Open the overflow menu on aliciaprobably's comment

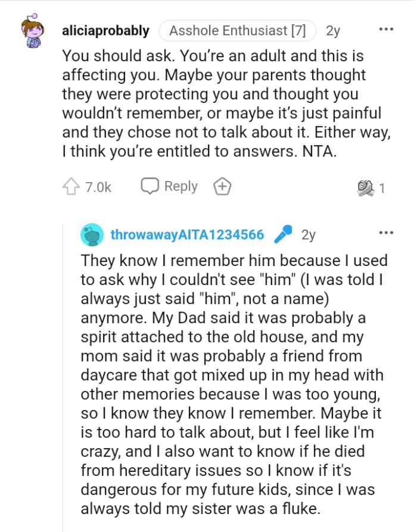pyautogui.click(x=387, y=29)
